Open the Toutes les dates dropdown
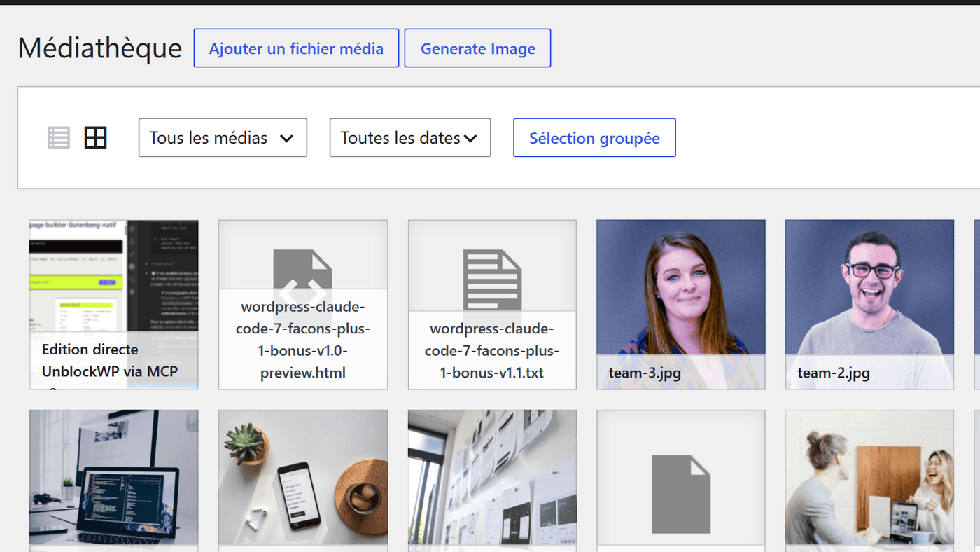The image size is (980, 552). (x=410, y=137)
